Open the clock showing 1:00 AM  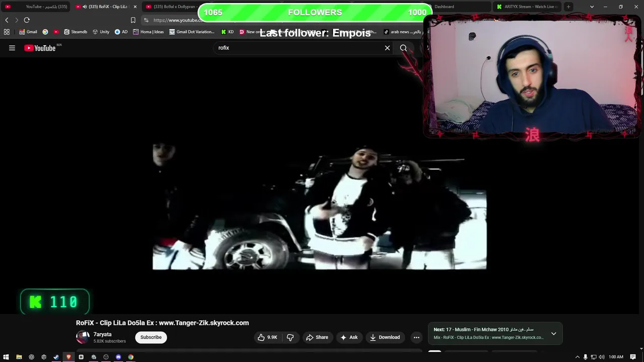(616, 357)
